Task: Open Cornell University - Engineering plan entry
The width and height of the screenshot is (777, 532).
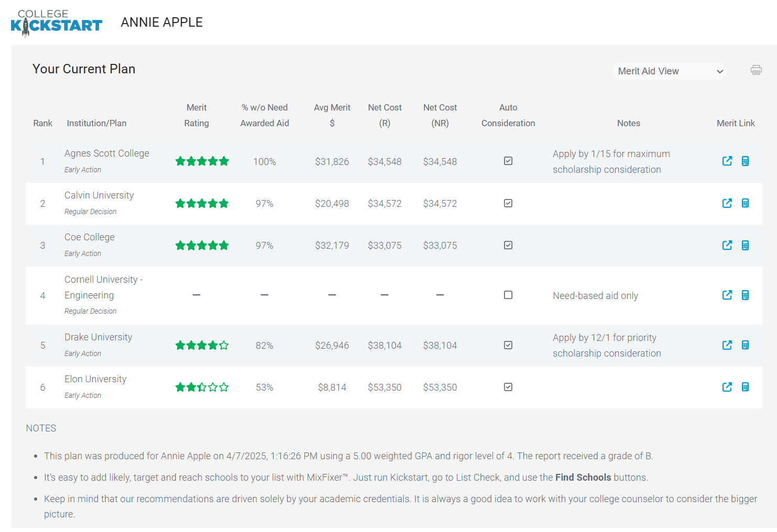Action: click(104, 287)
